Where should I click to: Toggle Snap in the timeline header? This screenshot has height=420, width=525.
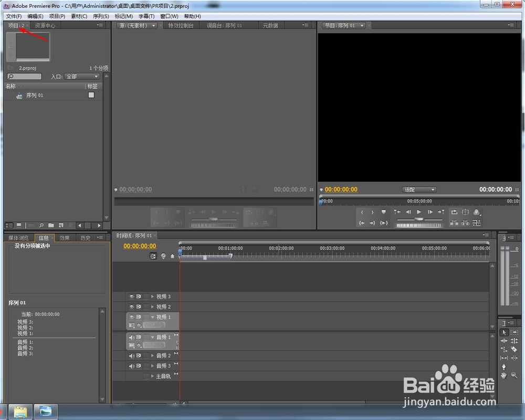[153, 256]
